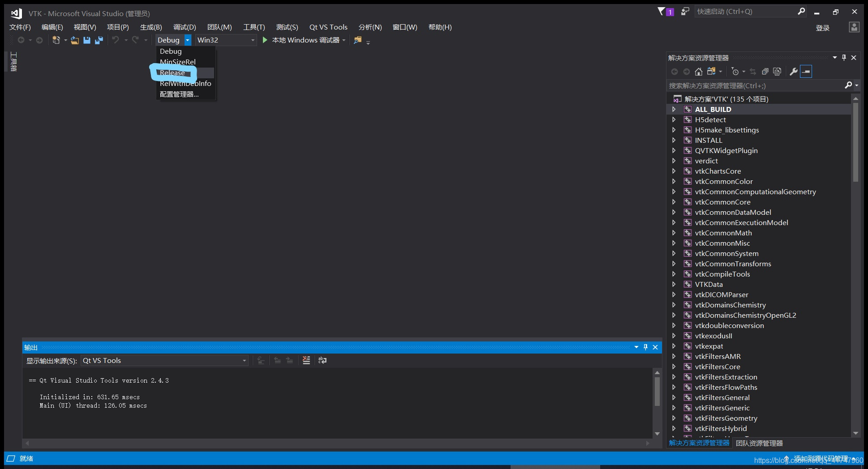
Task: Clear all text in the Output window
Action: (x=306, y=361)
